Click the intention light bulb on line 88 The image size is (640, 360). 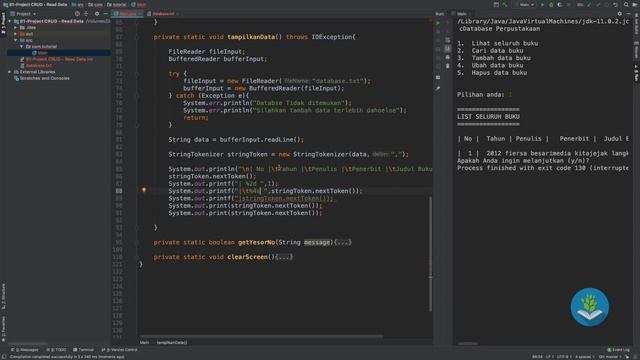click(144, 190)
